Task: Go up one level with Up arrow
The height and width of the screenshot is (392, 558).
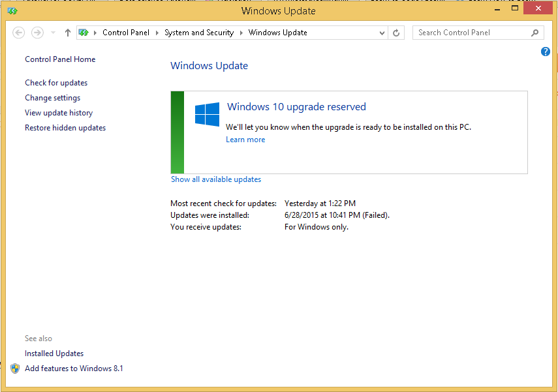Action: click(x=68, y=33)
